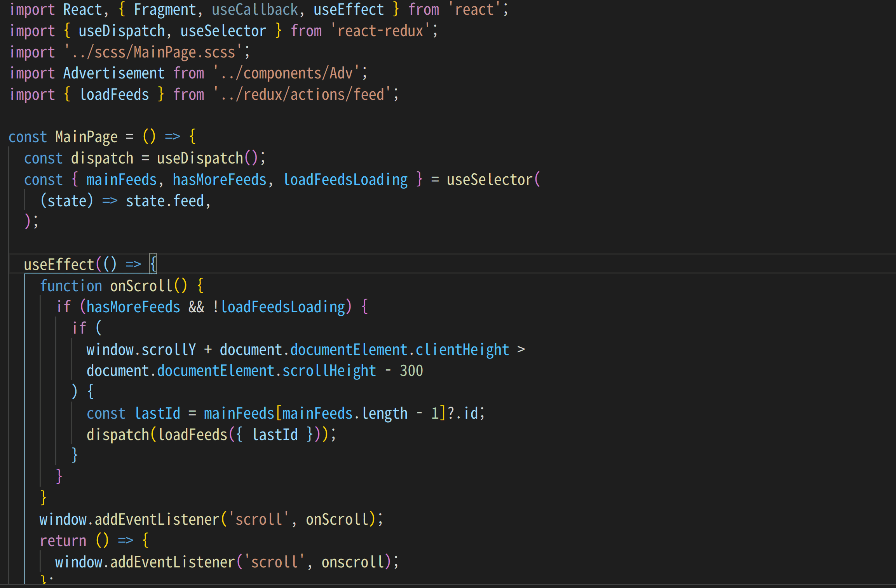The image size is (896, 588).
Task: Click 'loadFeedsLoading' in the useSelector destructuring
Action: point(345,179)
